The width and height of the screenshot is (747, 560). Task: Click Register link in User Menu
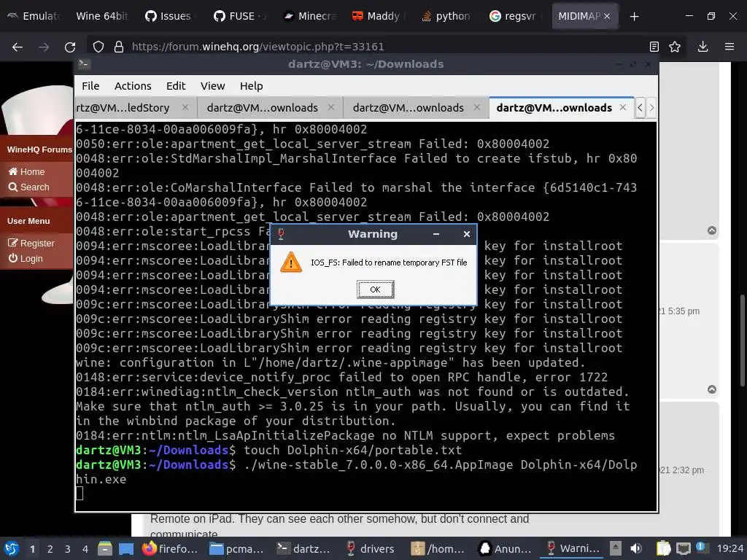click(31, 243)
